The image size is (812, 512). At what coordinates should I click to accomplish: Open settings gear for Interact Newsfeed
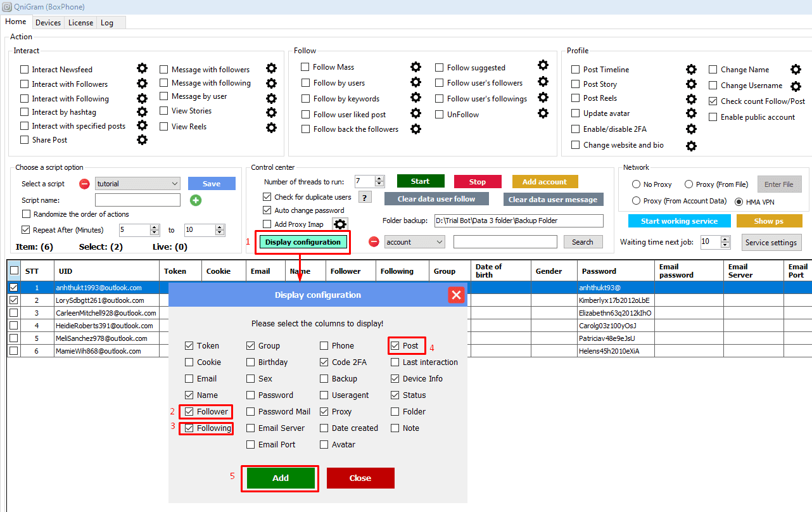(142, 68)
